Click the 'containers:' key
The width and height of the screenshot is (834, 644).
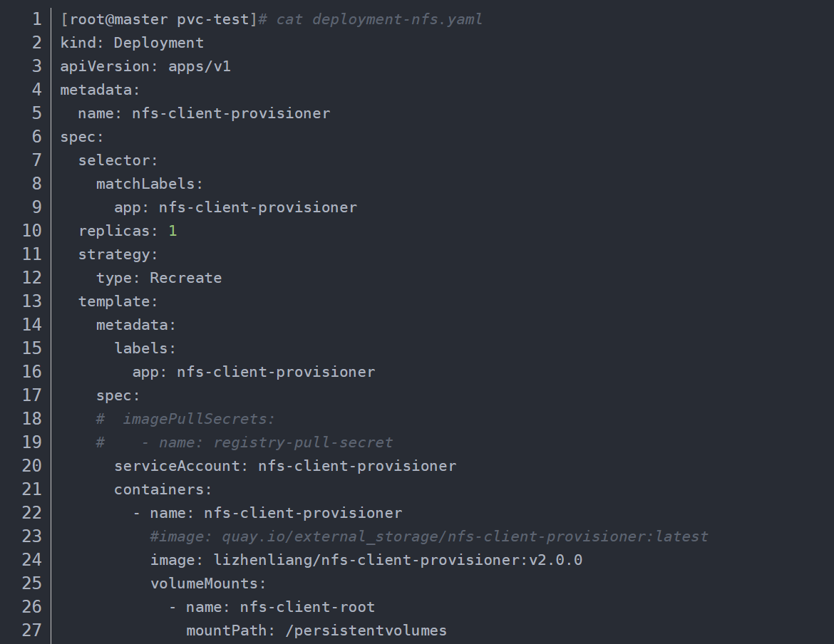click(163, 489)
